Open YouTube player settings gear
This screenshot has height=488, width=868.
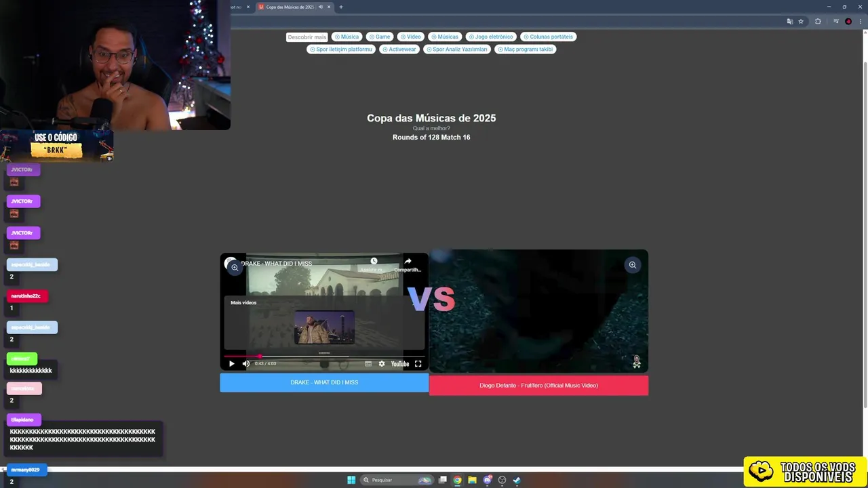point(382,364)
